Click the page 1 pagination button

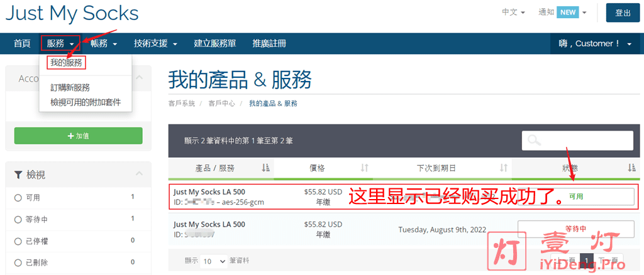pos(588,261)
